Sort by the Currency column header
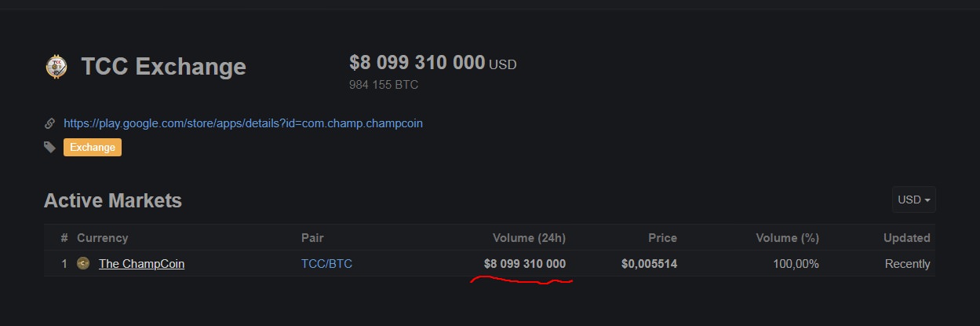This screenshot has width=980, height=326. pos(102,238)
